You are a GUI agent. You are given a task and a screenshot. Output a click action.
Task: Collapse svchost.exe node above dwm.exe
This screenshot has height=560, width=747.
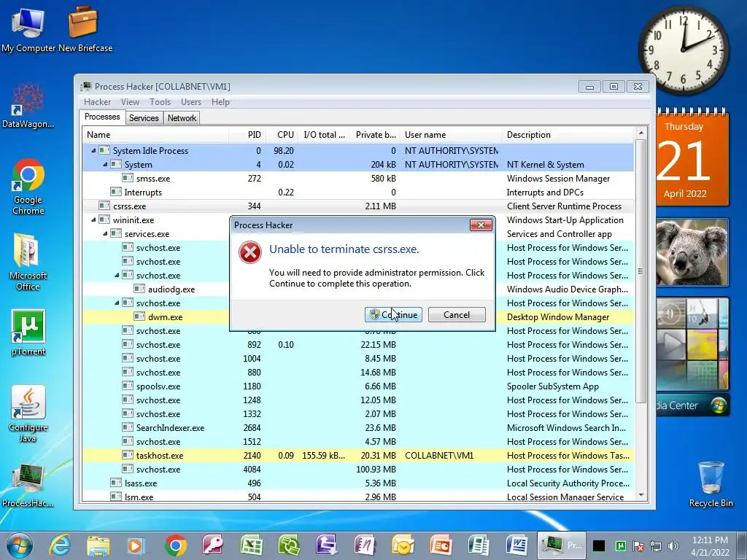click(117, 303)
